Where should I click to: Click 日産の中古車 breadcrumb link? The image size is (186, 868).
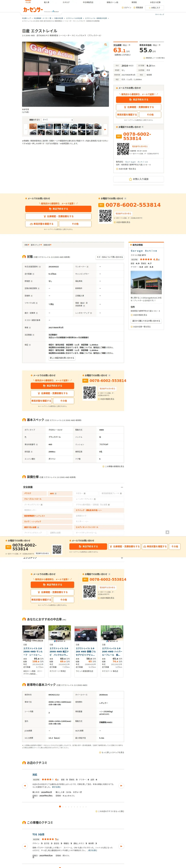click(x=59, y=18)
